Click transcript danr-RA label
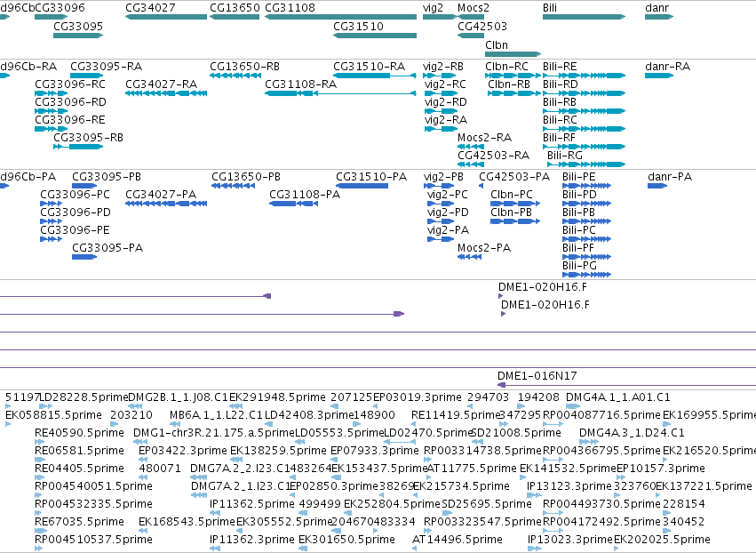This screenshot has height=553, width=756. click(668, 66)
